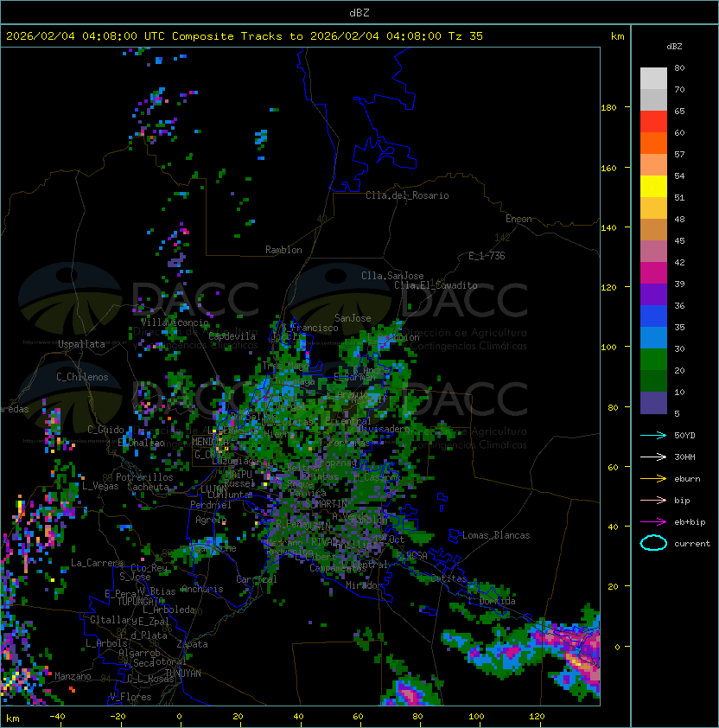Viewport: 719px width, 728px height.
Task: Click the 'Cto_Rey' map label
Action: (149, 567)
